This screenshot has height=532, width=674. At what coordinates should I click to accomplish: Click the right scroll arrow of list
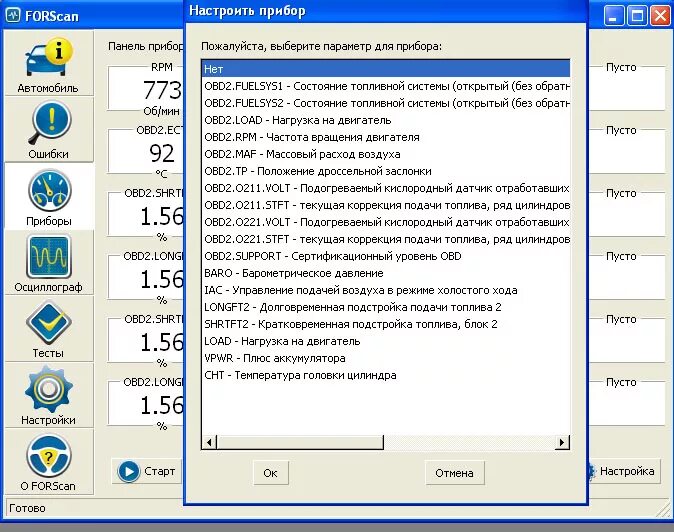point(562,442)
